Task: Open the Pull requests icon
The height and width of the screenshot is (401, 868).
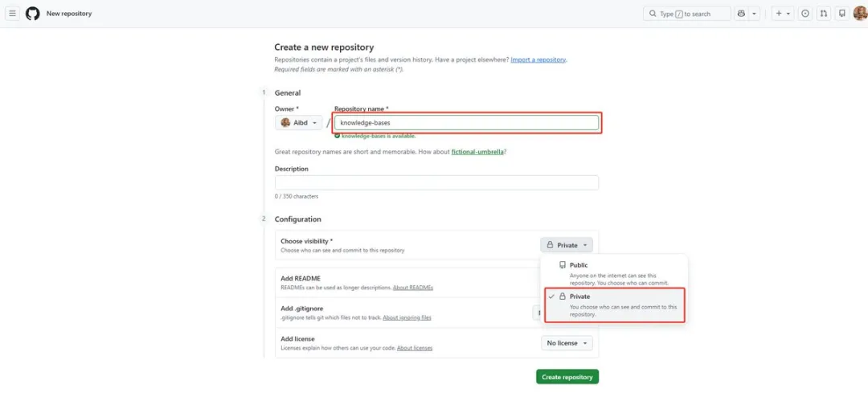Action: (824, 14)
